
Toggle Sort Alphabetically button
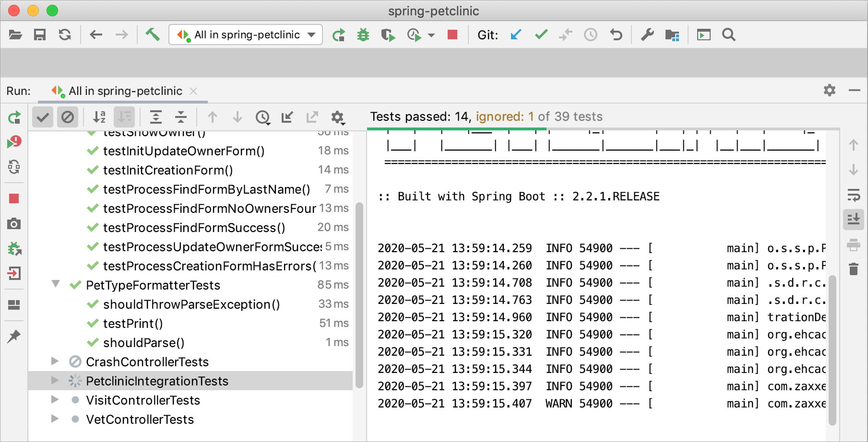point(99,117)
